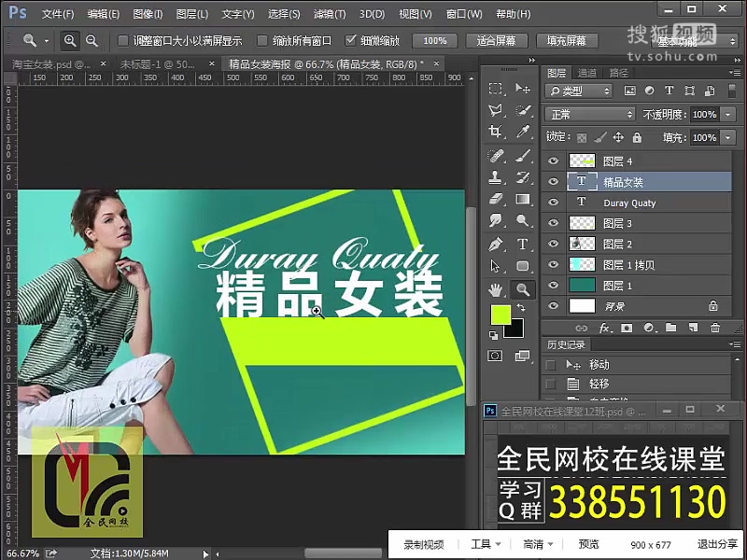Select the Clone Stamp tool

496,176
